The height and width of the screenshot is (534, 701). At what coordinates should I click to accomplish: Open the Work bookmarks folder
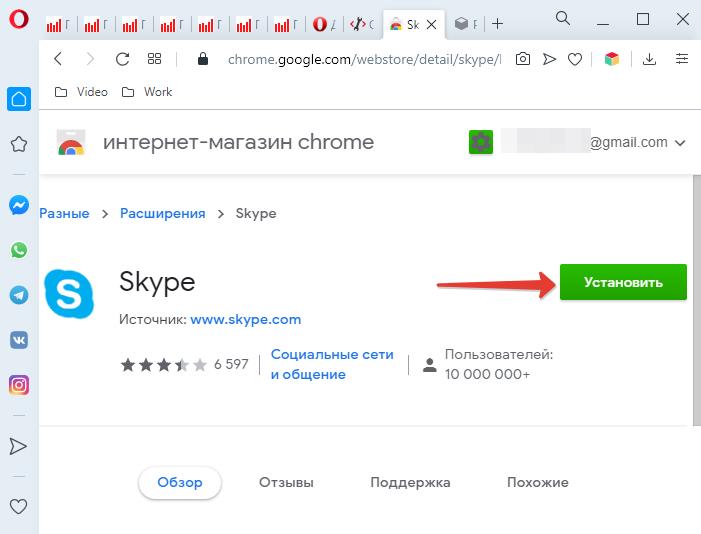[147, 92]
